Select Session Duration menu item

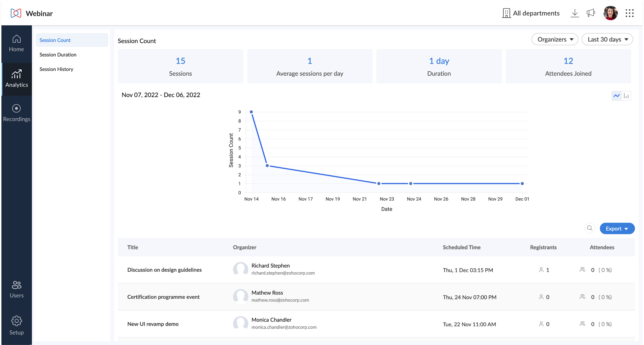(58, 55)
